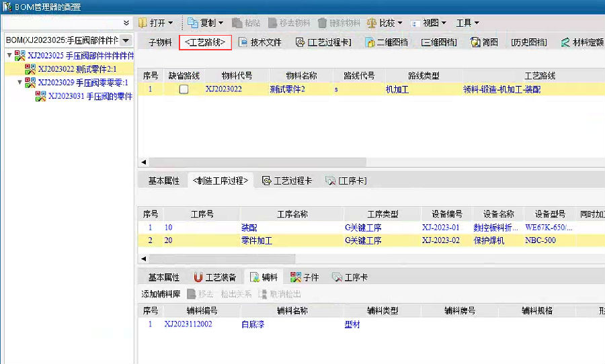The height and width of the screenshot is (364, 605).
Task: Open the 打开 toolbar menu
Action: [x=156, y=23]
